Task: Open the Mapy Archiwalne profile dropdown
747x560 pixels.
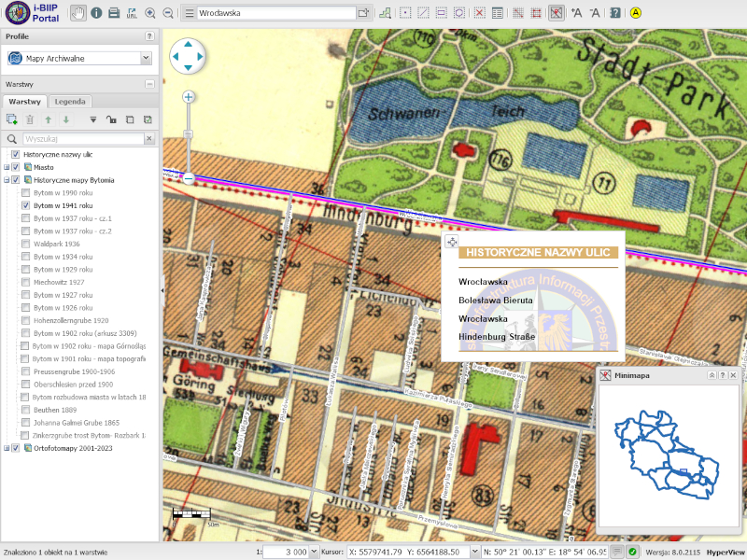Action: click(146, 58)
